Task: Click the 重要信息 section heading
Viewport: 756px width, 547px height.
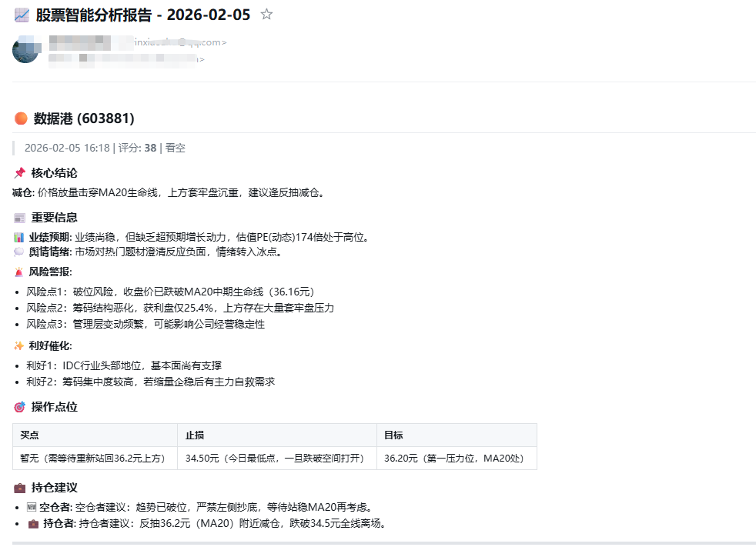Action: point(55,218)
